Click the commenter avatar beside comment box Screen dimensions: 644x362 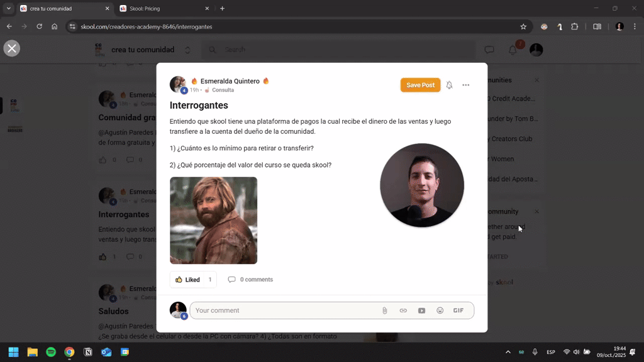178,310
